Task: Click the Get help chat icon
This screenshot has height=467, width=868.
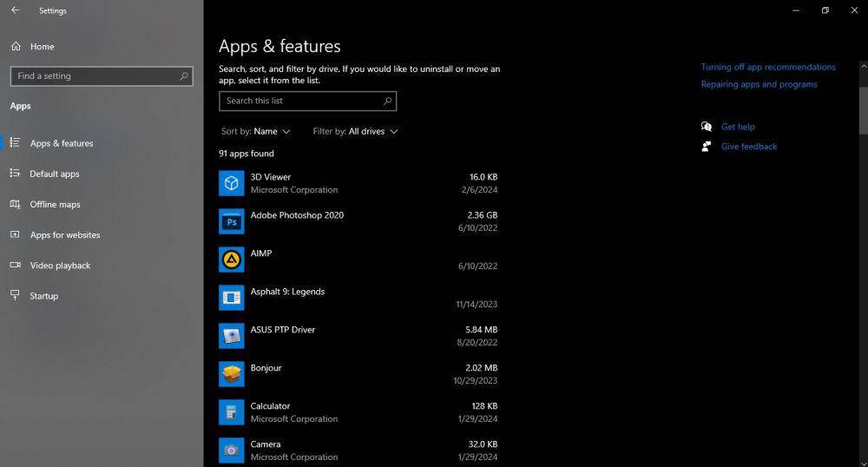Action: pos(707,127)
